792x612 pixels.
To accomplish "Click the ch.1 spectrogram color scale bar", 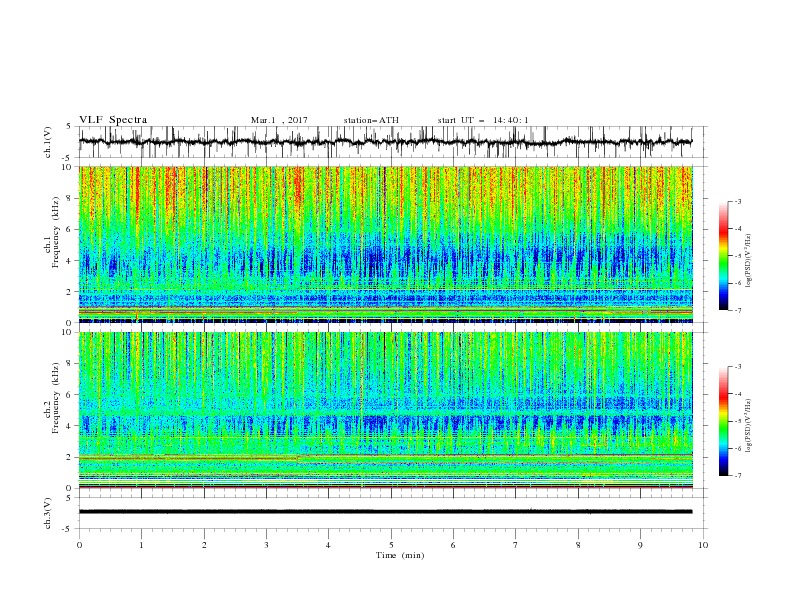I will (724, 256).
